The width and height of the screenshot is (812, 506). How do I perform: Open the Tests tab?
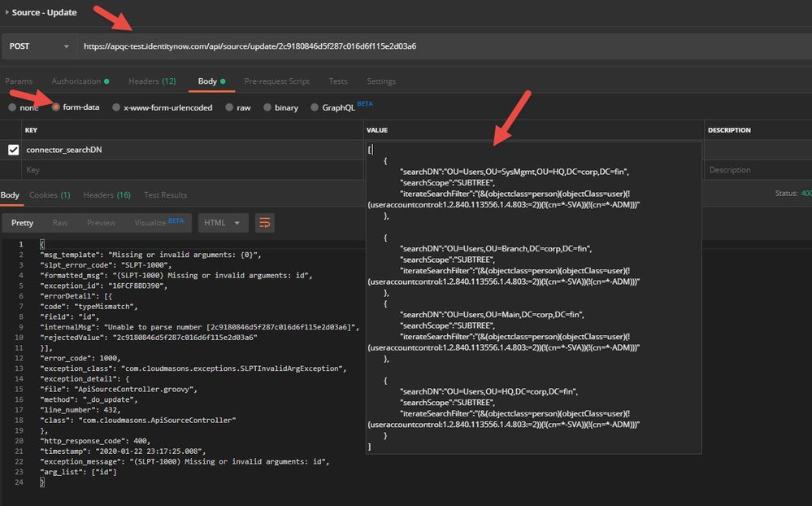[338, 81]
